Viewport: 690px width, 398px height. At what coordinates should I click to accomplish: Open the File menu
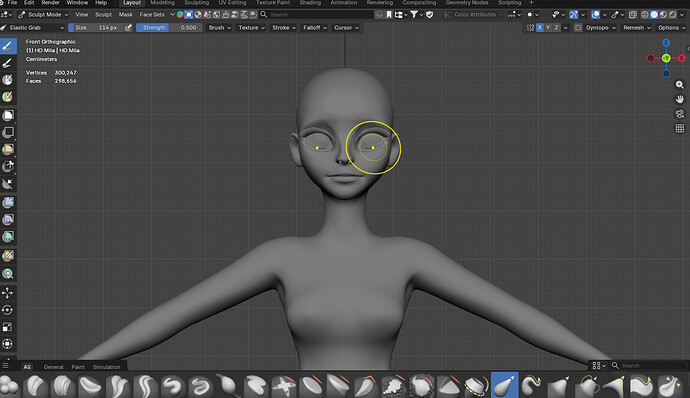(x=12, y=3)
